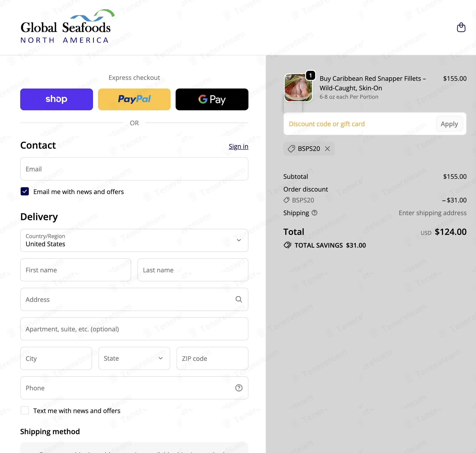Open the shopping bag cart icon
This screenshot has height=453, width=476.
(x=461, y=27)
